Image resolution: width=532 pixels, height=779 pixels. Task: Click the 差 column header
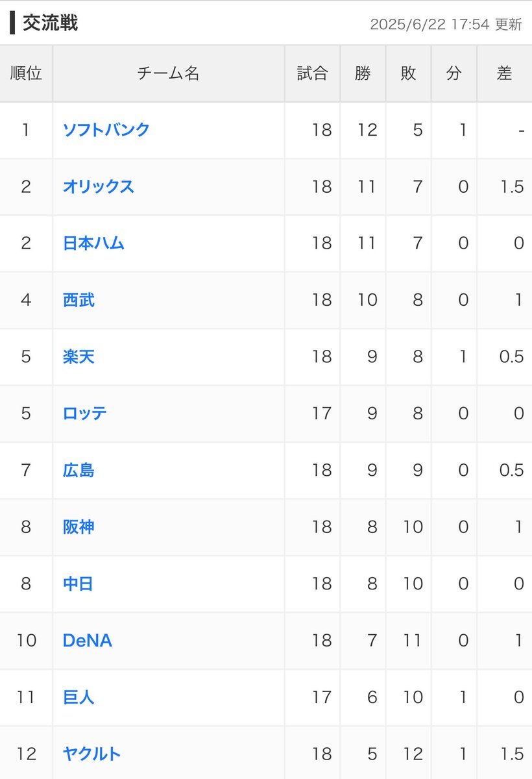point(504,73)
